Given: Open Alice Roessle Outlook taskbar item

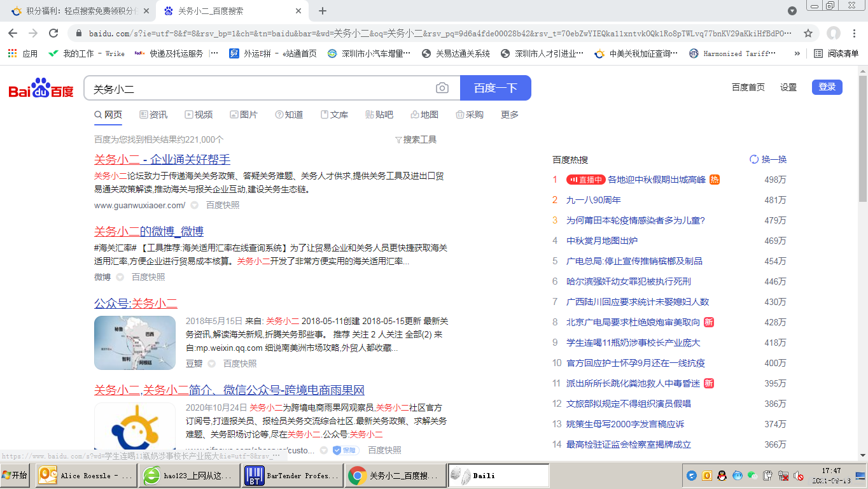Looking at the screenshot, I should pos(87,476).
